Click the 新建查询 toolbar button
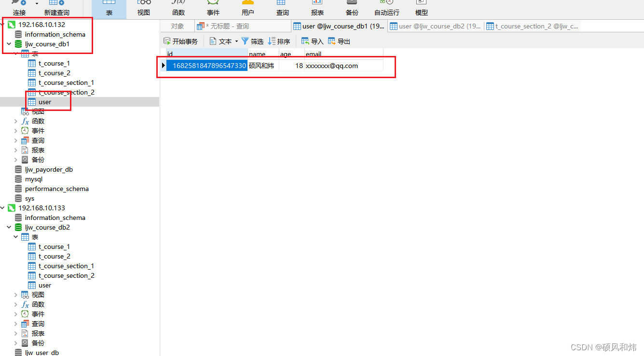The image size is (644, 356). (56, 8)
